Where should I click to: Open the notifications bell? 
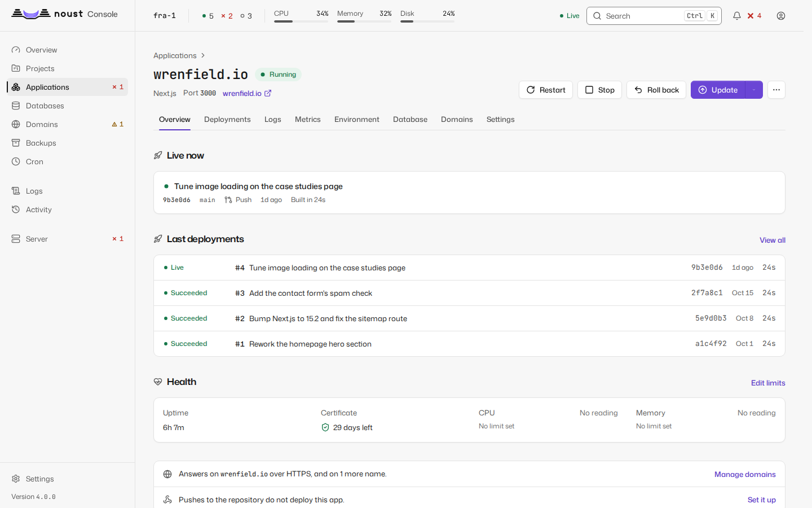(736, 16)
